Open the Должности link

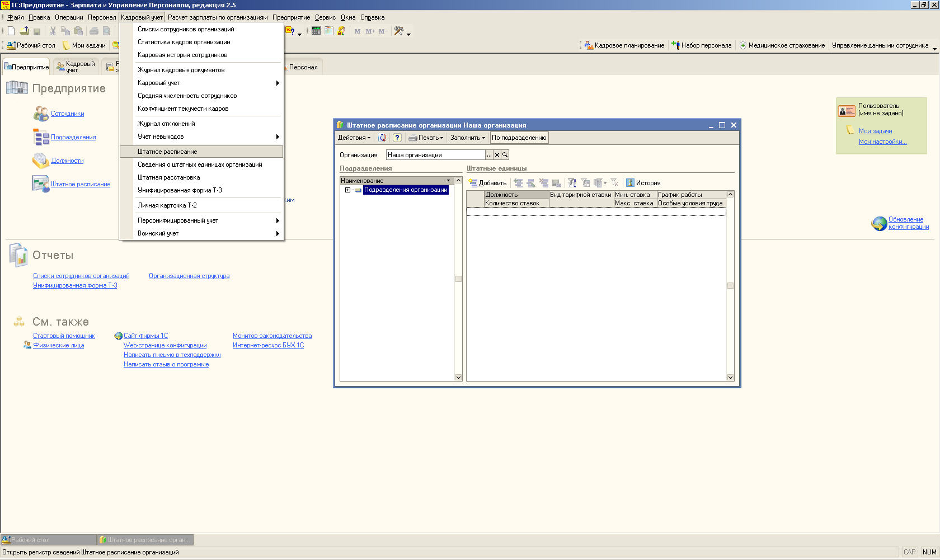pyautogui.click(x=67, y=161)
